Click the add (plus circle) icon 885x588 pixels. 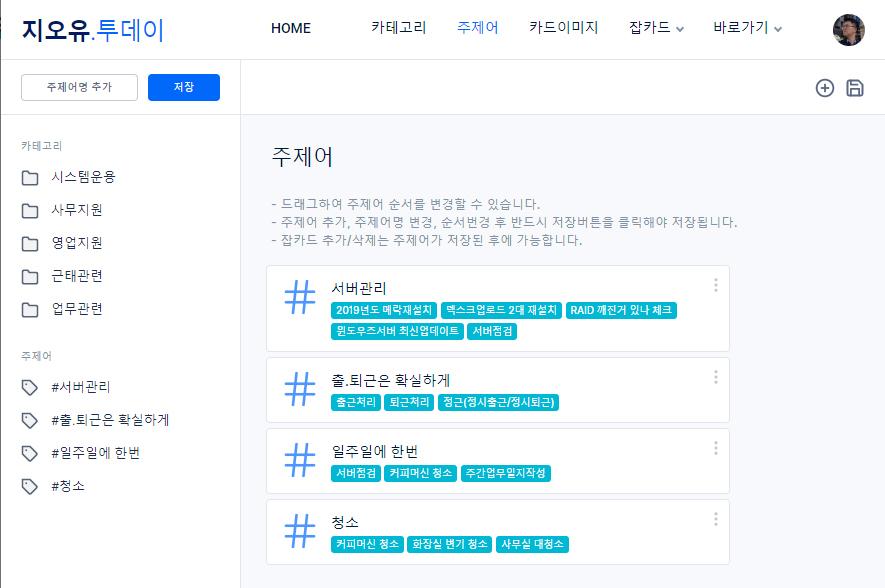(x=825, y=88)
